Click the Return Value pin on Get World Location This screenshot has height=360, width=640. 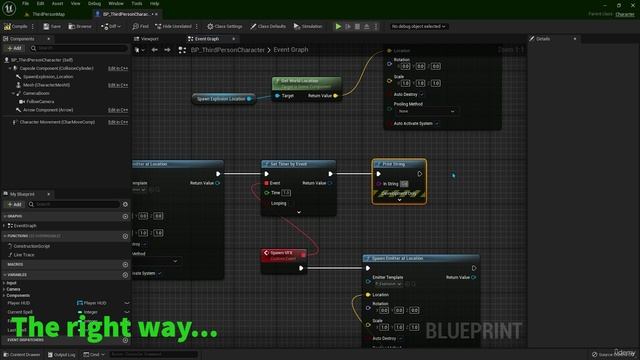click(x=336, y=96)
